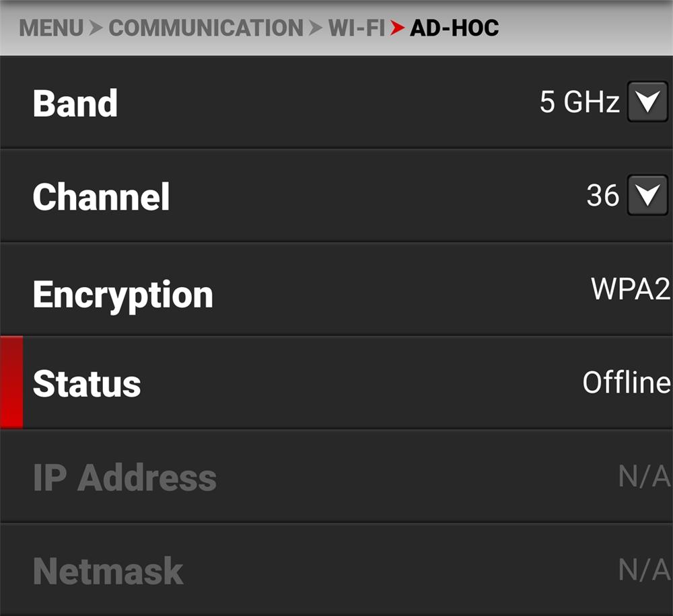The image size is (673, 616).
Task: Click the AD-HOC breadcrumb title
Action: [454, 28]
